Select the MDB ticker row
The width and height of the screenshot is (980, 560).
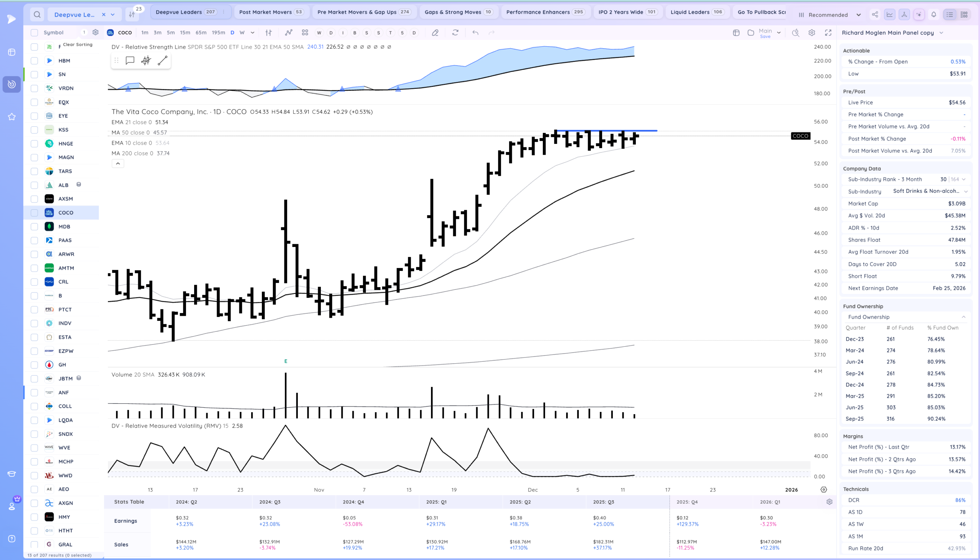[x=64, y=227]
